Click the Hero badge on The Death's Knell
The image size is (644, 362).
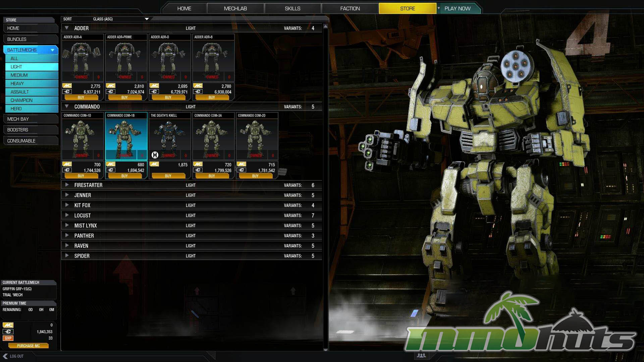155,155
